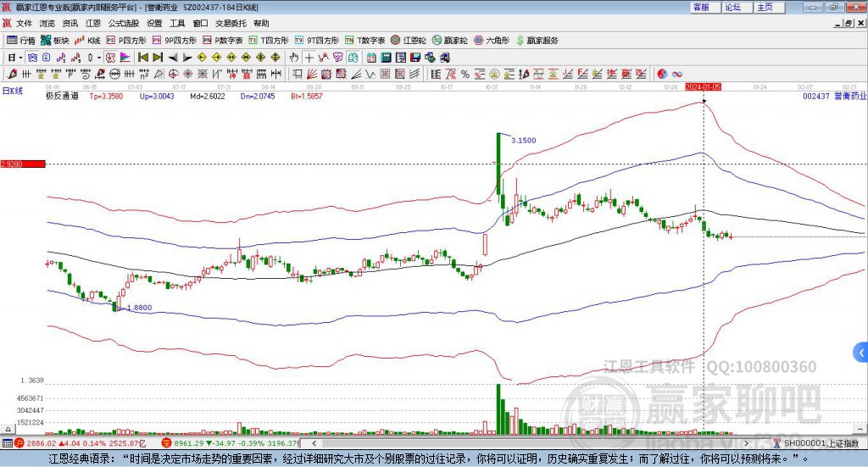Open the P数字表 tool
868x467 pixels.
tap(222, 41)
